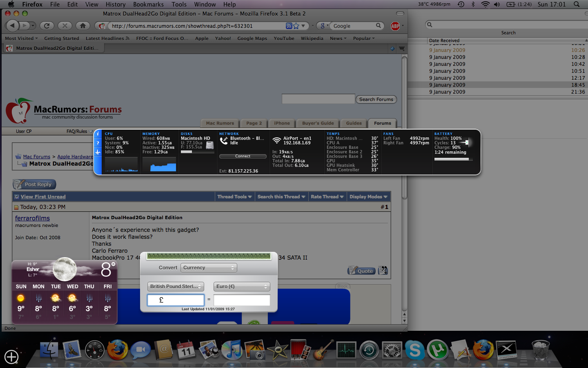588x368 pixels.
Task: Subscribe via RSS feed icon in URL bar
Action: click(289, 26)
